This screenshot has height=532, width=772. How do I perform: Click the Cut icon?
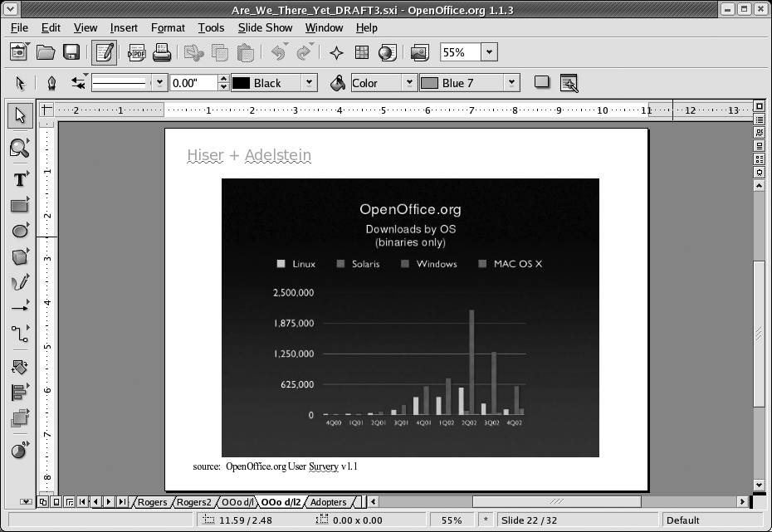(x=193, y=52)
